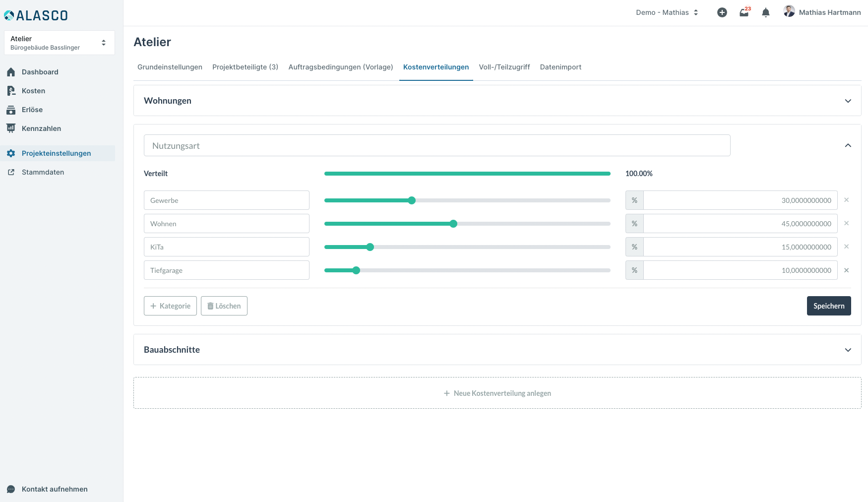Switch to the Datenimport tab

point(560,67)
